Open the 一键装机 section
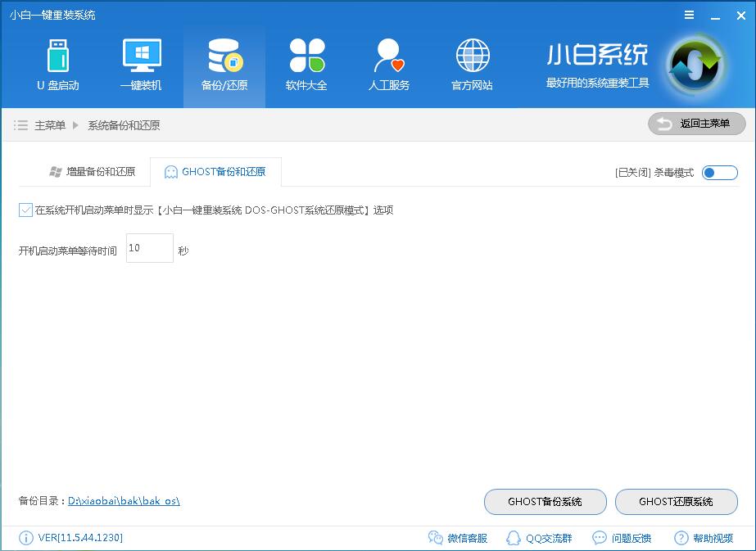 141,64
